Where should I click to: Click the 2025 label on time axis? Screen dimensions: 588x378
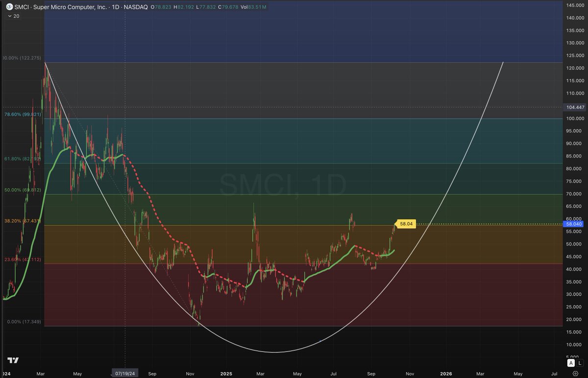pyautogui.click(x=225, y=373)
